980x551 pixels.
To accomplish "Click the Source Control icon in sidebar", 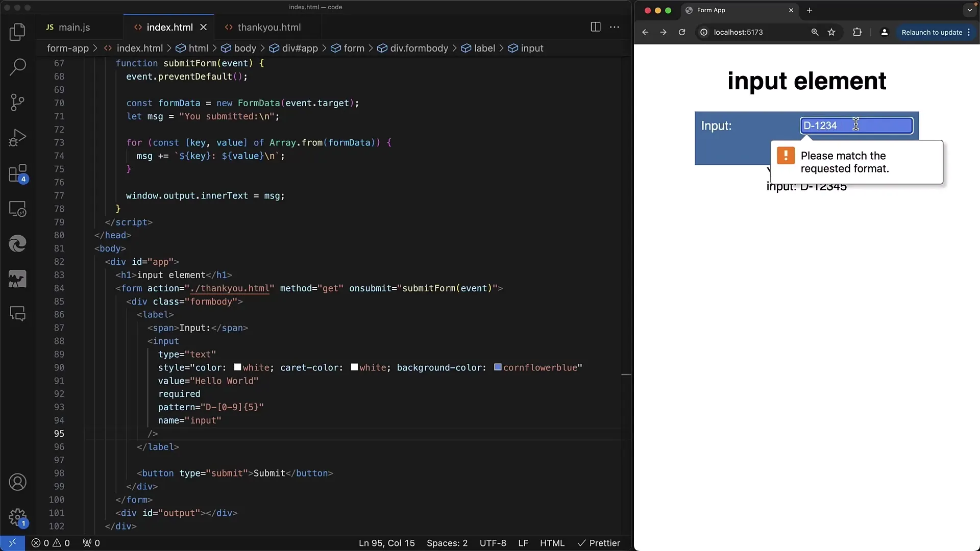I will click(18, 101).
